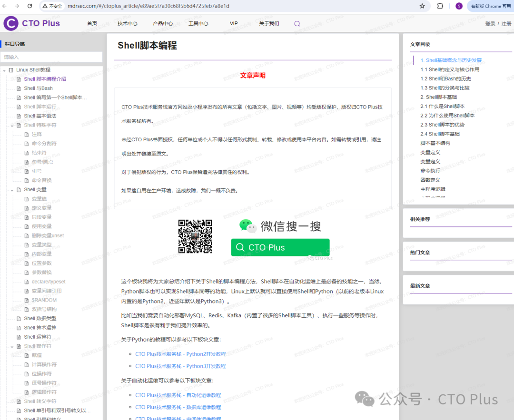Focus the 请输入 sidebar search field
The width and height of the screenshot is (514, 420).
click(x=51, y=57)
